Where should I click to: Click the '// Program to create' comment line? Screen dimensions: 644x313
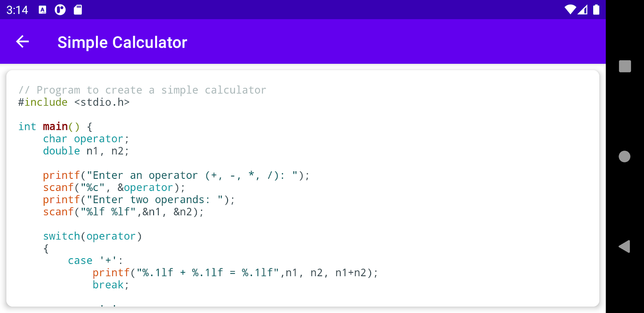coord(142,90)
